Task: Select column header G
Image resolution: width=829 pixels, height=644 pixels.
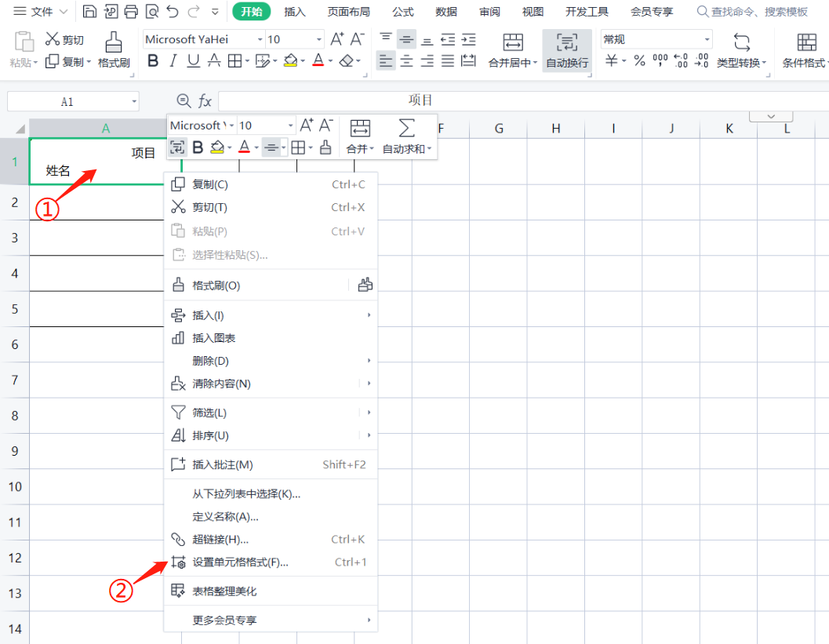Action: point(499,129)
